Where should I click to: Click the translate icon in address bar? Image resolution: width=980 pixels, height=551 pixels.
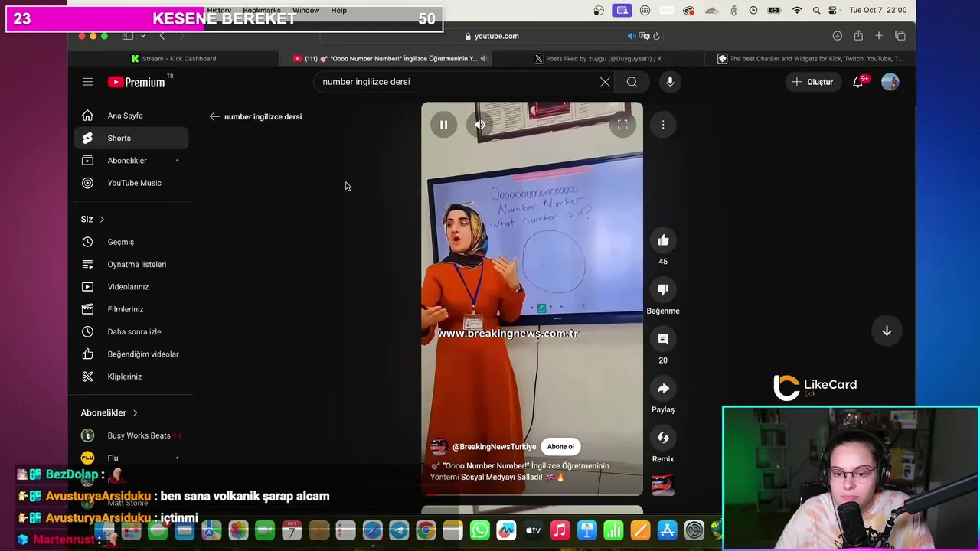(x=644, y=36)
